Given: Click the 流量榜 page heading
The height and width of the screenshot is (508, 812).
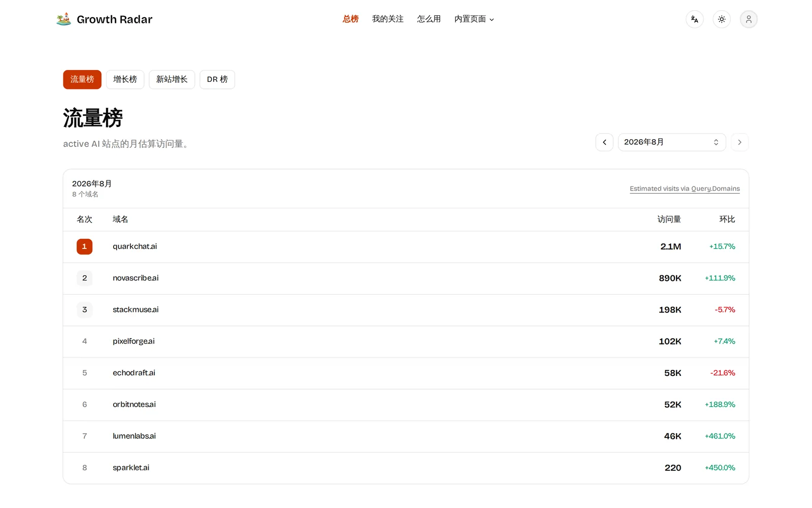Looking at the screenshot, I should pyautogui.click(x=93, y=118).
